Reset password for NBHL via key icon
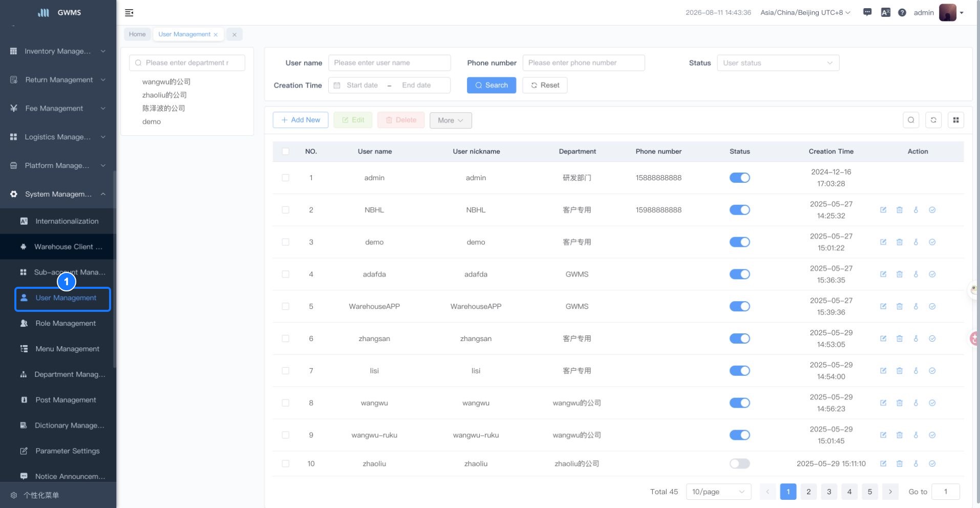This screenshot has width=980, height=508. (916, 210)
